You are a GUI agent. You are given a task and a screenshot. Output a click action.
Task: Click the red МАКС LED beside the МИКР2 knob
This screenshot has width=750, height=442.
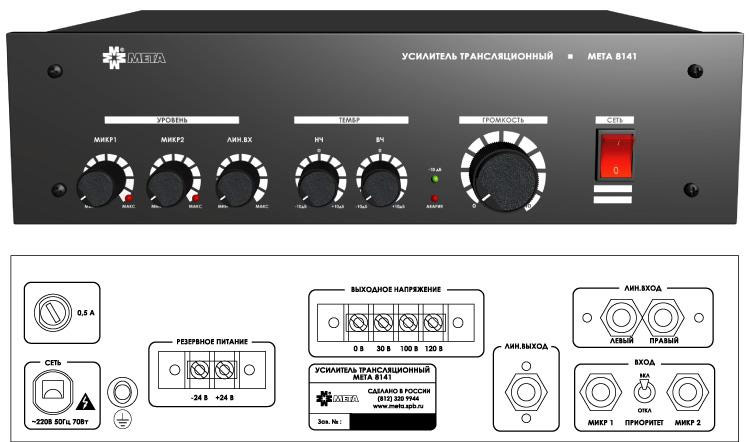click(x=196, y=199)
